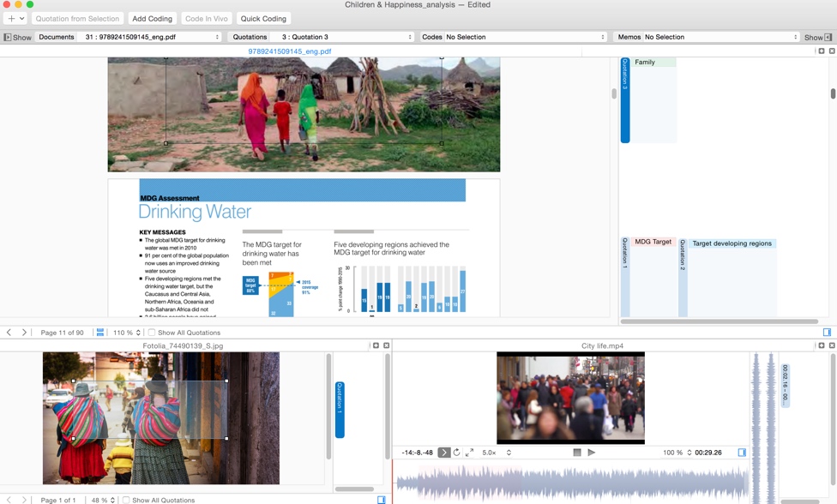Click the audio waveform timeline below the video
This screenshot has width=837, height=504.
tap(570, 482)
